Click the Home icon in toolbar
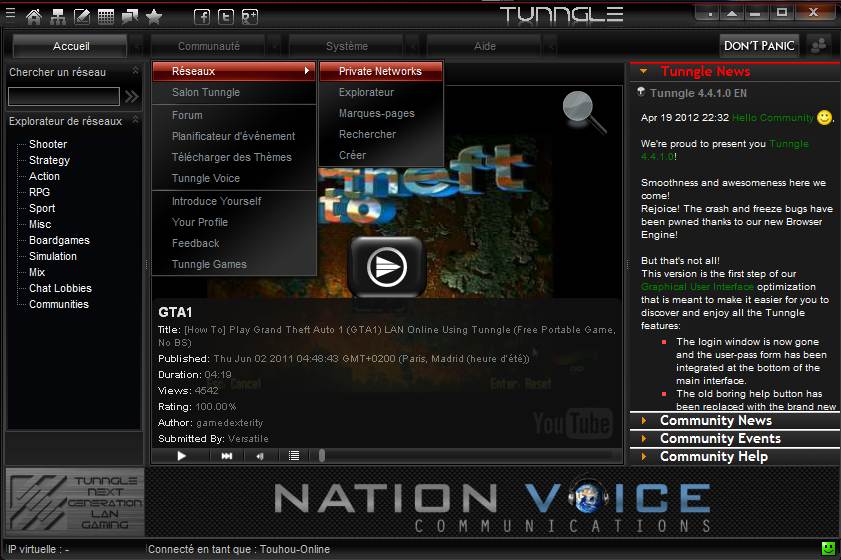The width and height of the screenshot is (841, 560). tap(34, 17)
